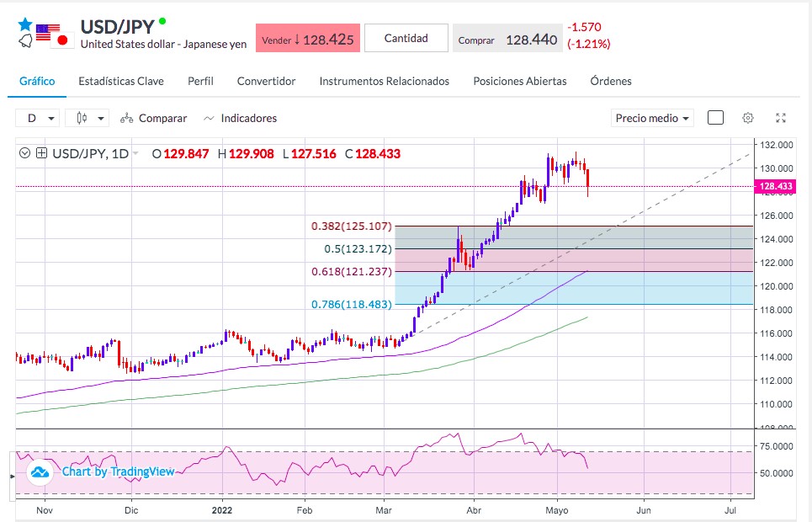Collapse the chart legend with circled chevron
The height and width of the screenshot is (522, 812).
tap(24, 153)
